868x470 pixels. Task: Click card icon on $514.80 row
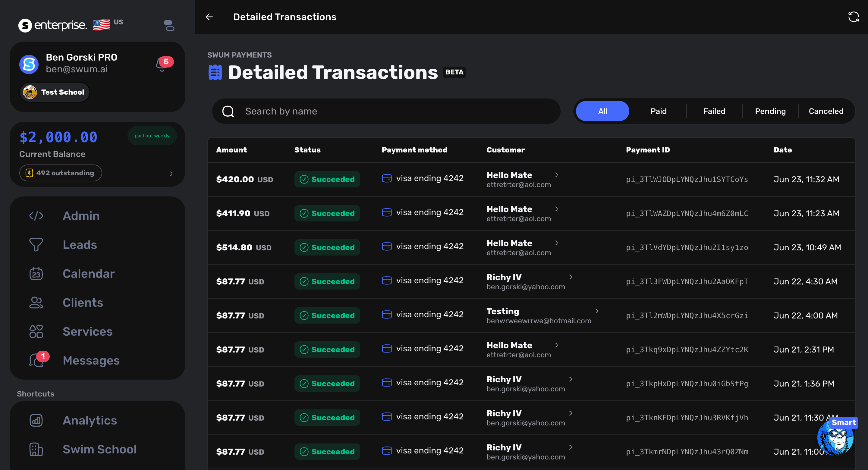tap(387, 246)
